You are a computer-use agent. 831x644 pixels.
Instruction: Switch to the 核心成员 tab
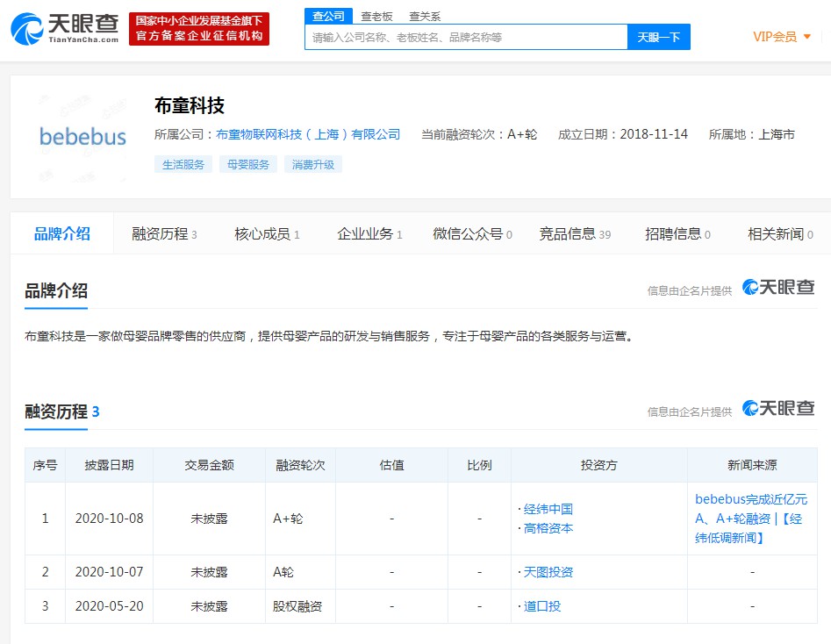pyautogui.click(x=267, y=233)
